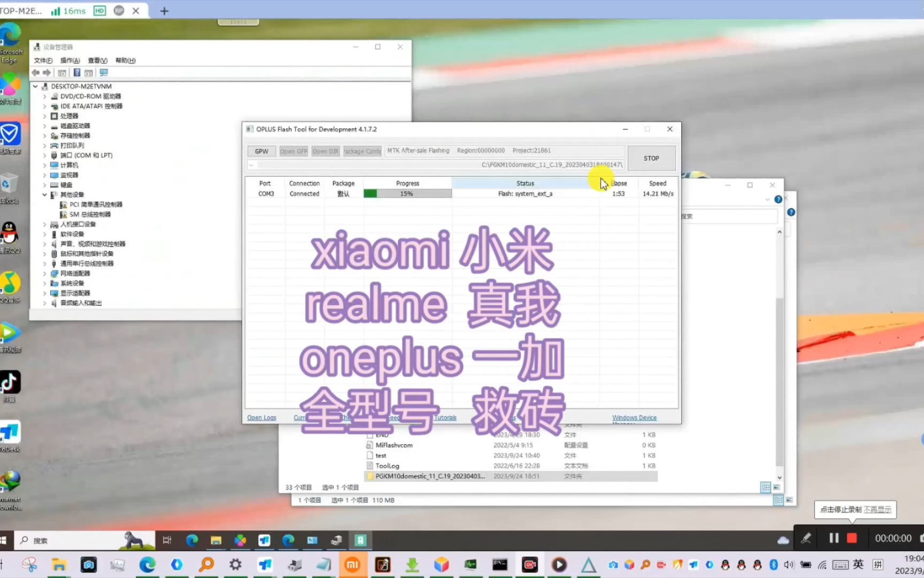Open the Tutorials link in flash tool
Screen dimensions: 924x578
point(445,417)
